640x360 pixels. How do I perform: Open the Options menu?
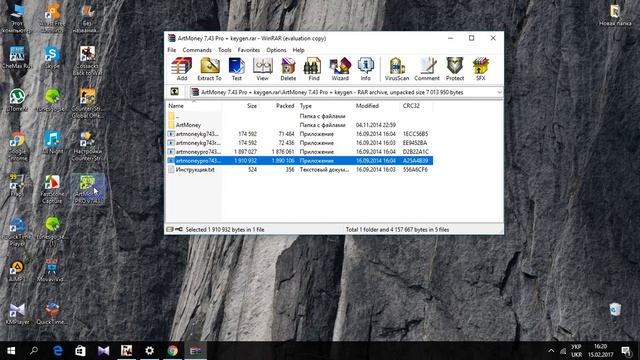coord(276,50)
